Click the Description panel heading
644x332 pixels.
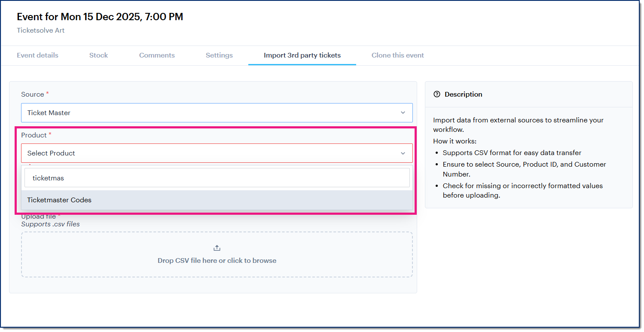click(463, 94)
